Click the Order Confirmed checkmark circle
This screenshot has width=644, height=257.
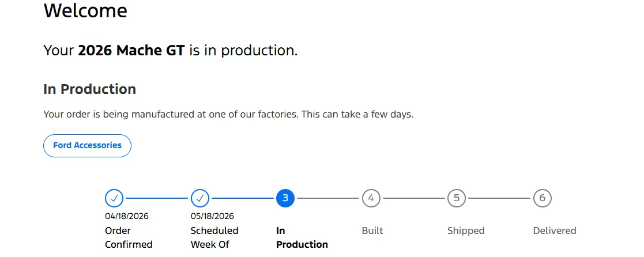coord(114,198)
